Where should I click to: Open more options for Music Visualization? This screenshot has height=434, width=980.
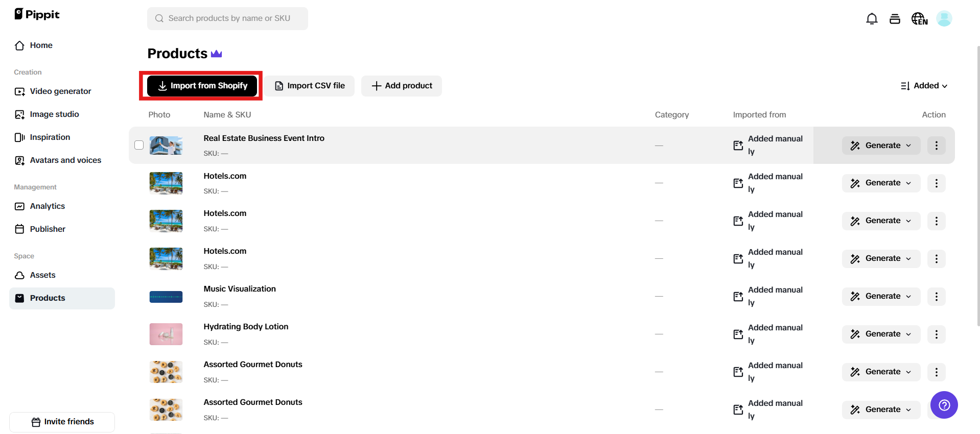pyautogui.click(x=936, y=297)
